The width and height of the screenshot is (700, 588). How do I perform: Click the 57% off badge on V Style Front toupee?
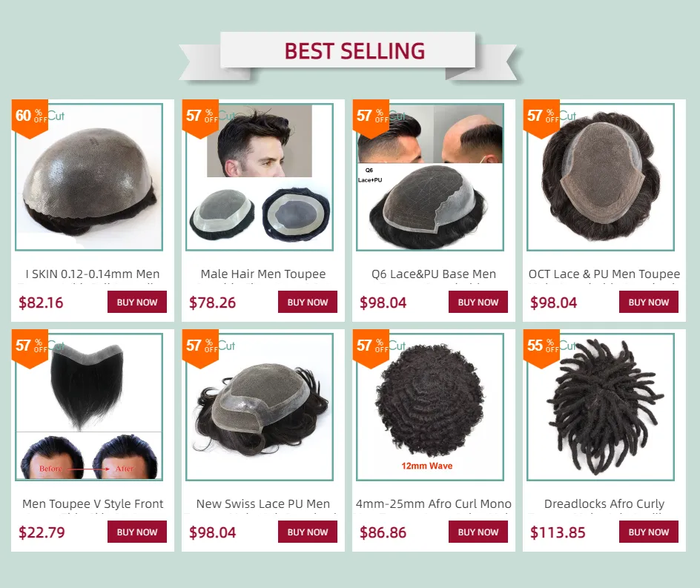[x=30, y=348]
